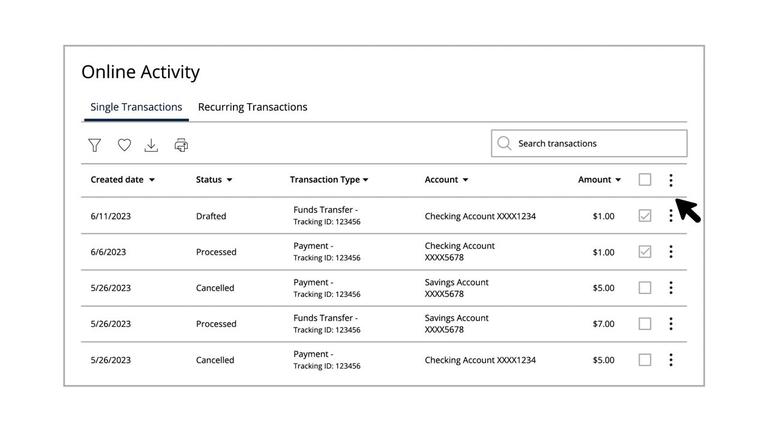768x432 pixels.
Task: Click $1.00 amount in Drafted row
Action: [603, 216]
